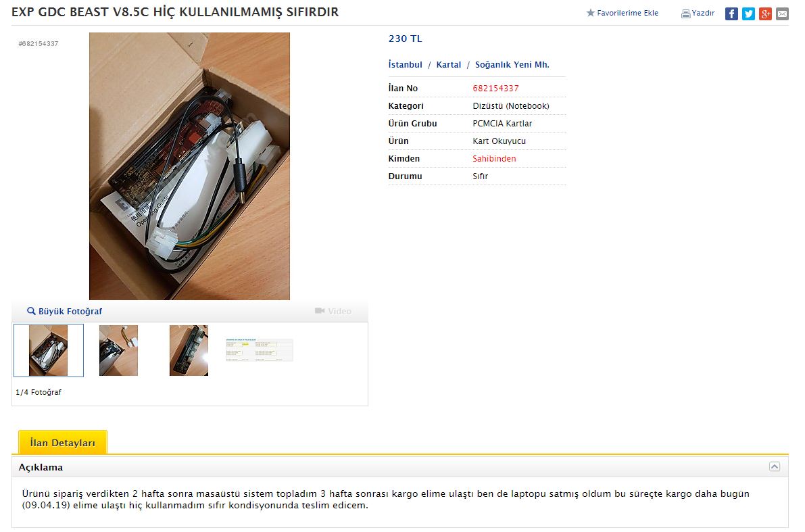Viewport: 805px width, 532px height.
Task: Select the second photo thumbnail
Action: pos(118,350)
